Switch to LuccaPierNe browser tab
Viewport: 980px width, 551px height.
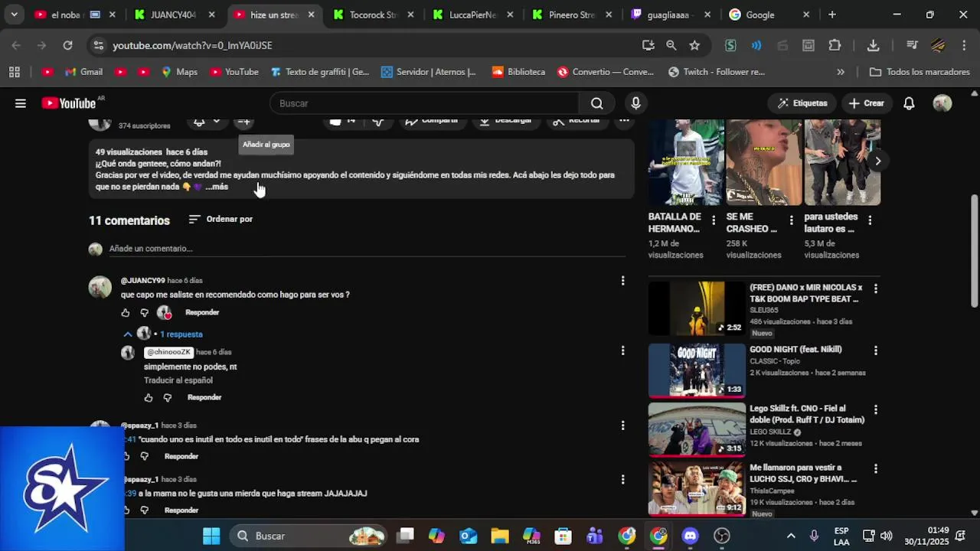coord(474,15)
